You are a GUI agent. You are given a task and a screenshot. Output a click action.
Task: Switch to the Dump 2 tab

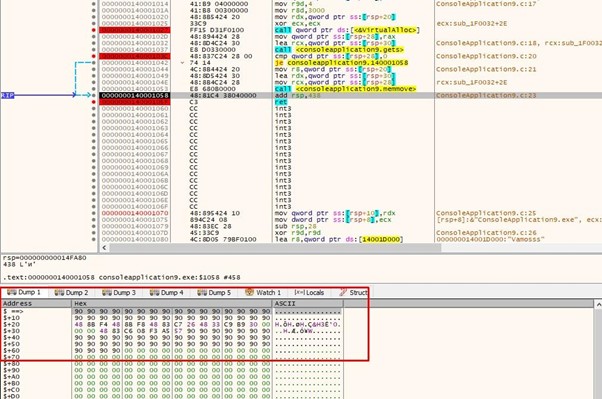click(x=71, y=293)
